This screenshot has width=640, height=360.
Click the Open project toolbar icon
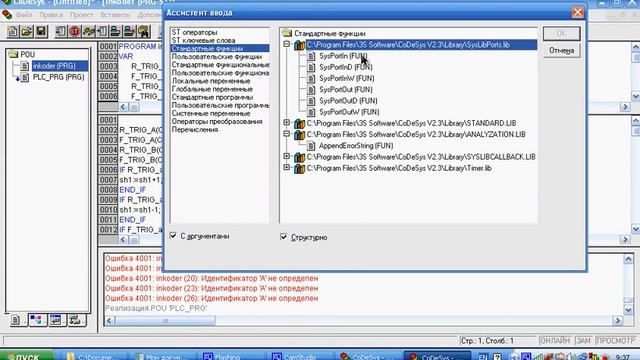tap(27, 31)
